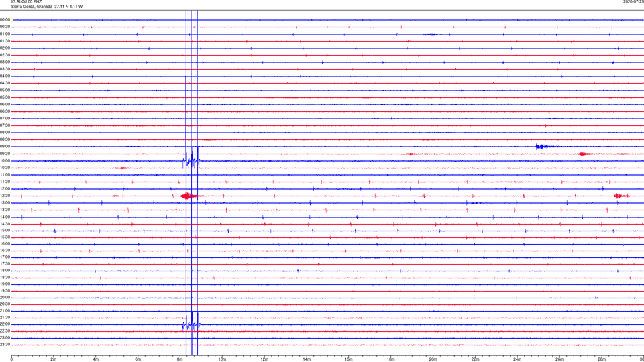Click the 07:30 trace label

(5, 125)
